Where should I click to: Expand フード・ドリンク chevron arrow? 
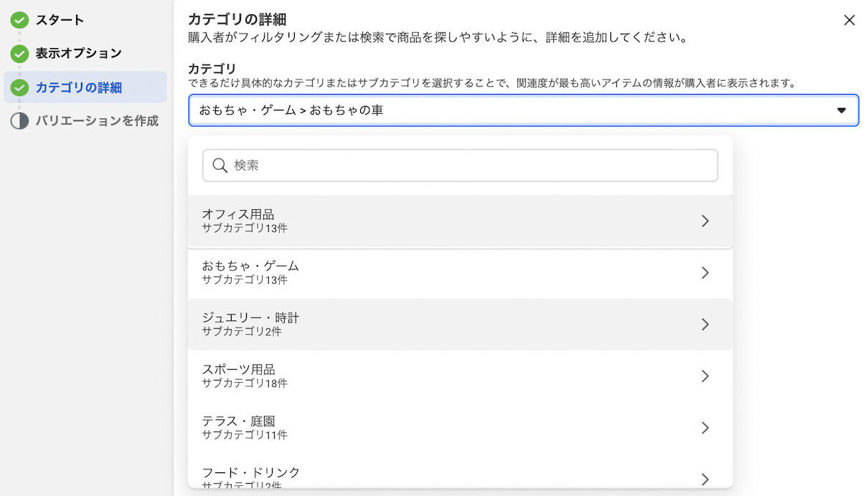click(x=705, y=478)
